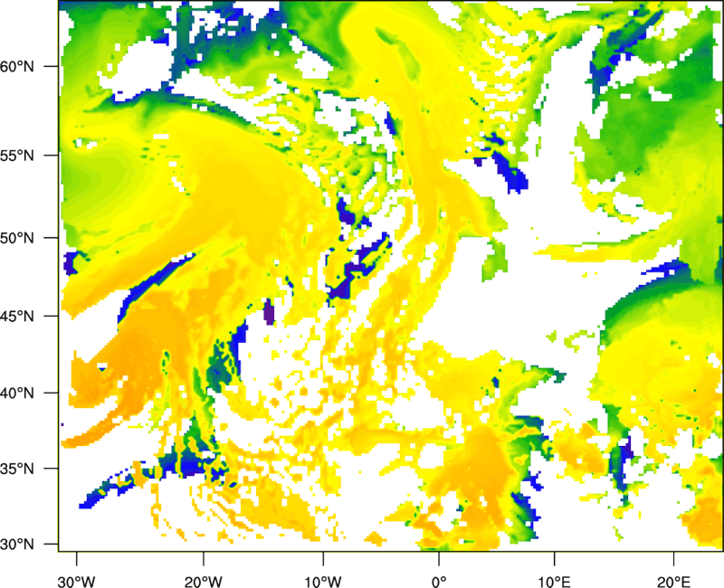This screenshot has height=588, width=724.
Task: Click the 30°W longitude label
Action: [x=77, y=582]
